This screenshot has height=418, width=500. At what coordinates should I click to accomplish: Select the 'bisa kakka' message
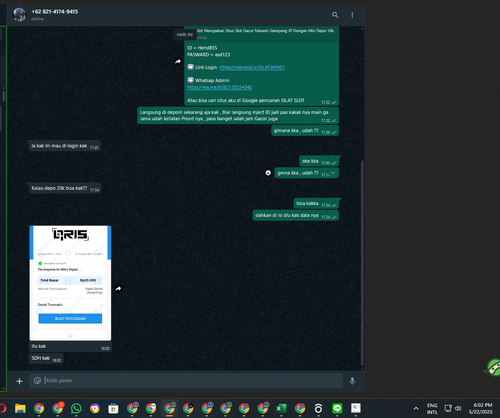tap(316, 203)
